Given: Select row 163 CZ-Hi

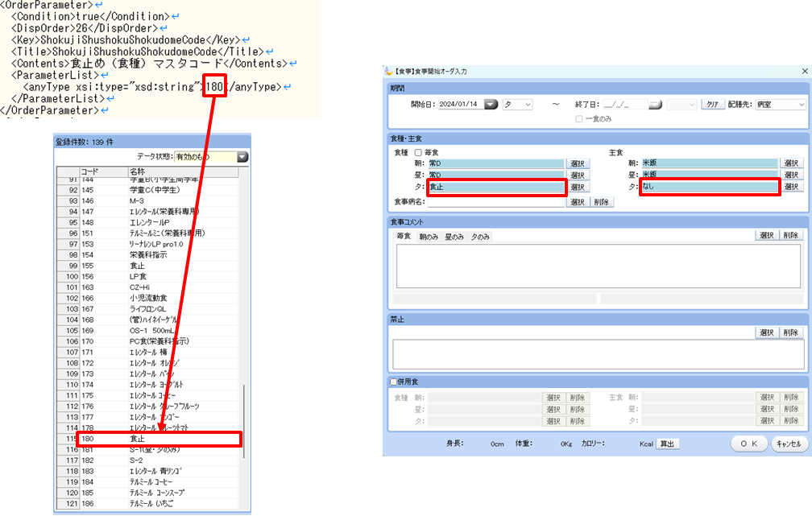Looking at the screenshot, I should [147, 287].
